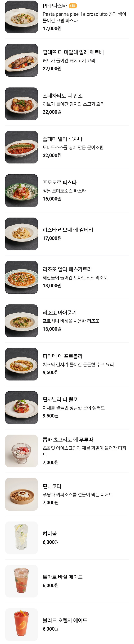The width and height of the screenshot is (134, 644).
Task: Tap the 판나코타 dish photo
Action: (21, 494)
